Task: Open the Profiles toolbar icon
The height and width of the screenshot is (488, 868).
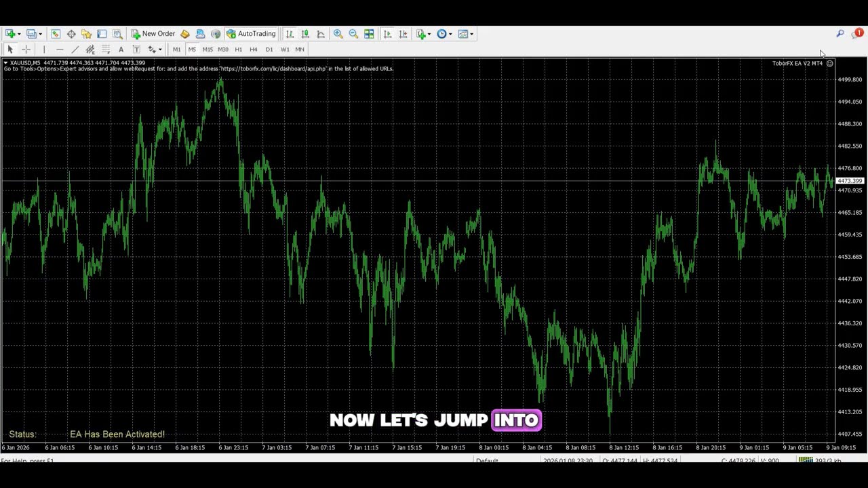Action: pos(31,33)
